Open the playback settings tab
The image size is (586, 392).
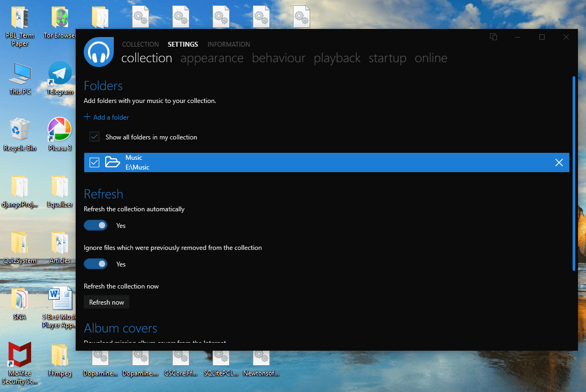click(x=337, y=58)
